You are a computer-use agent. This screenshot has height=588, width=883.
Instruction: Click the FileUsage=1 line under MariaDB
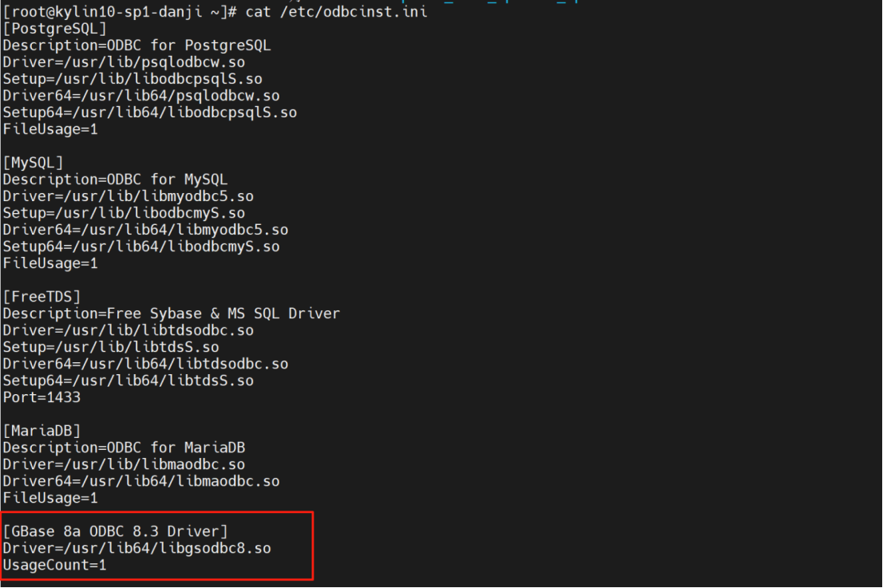click(x=50, y=498)
